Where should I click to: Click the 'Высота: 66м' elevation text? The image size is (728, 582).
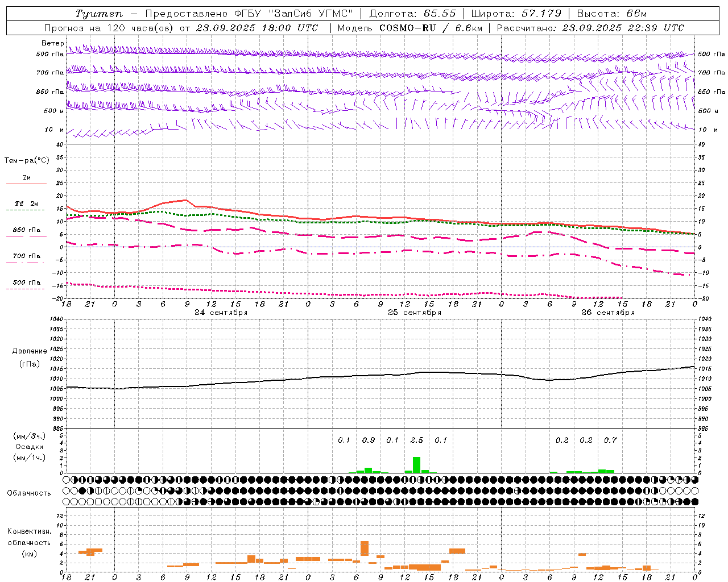tap(612, 14)
